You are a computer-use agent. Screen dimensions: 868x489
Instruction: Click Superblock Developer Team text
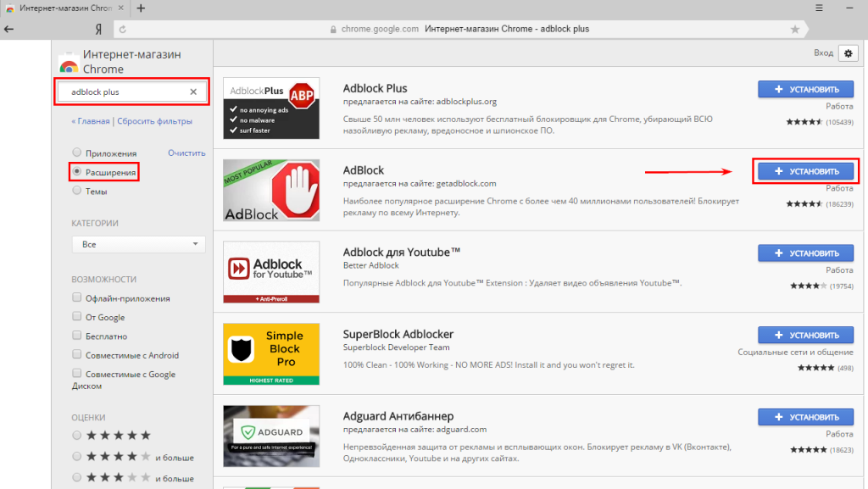pyautogui.click(x=397, y=347)
